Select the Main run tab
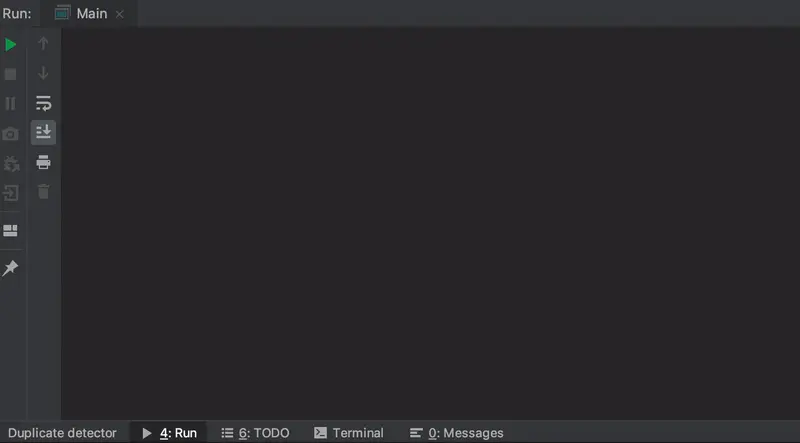 point(82,13)
